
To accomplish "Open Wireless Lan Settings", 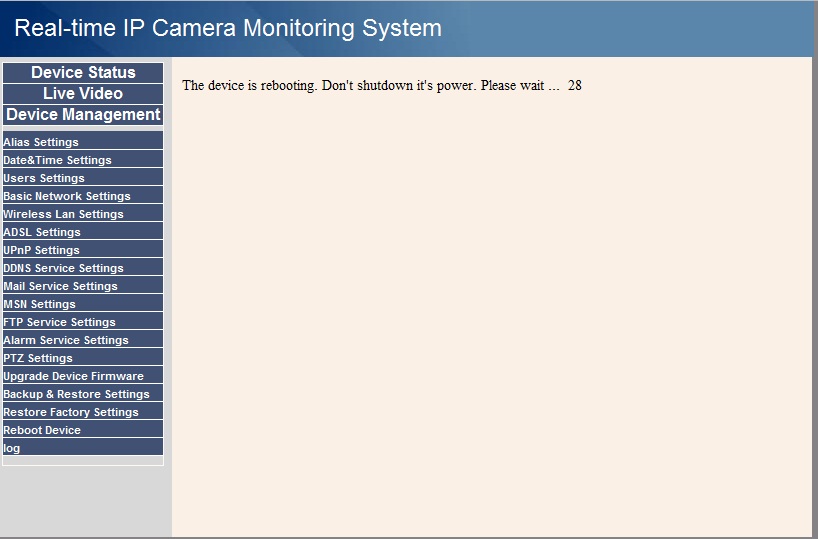I will (x=83, y=213).
